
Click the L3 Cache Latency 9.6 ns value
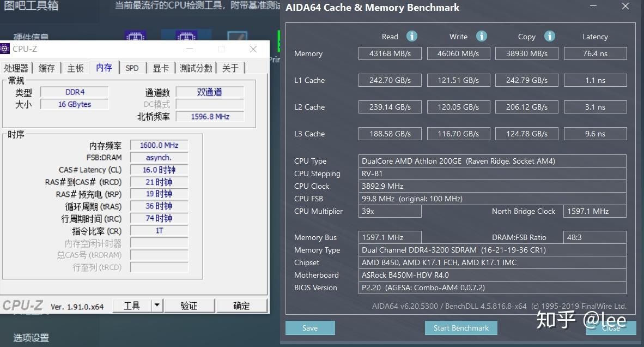coord(596,134)
